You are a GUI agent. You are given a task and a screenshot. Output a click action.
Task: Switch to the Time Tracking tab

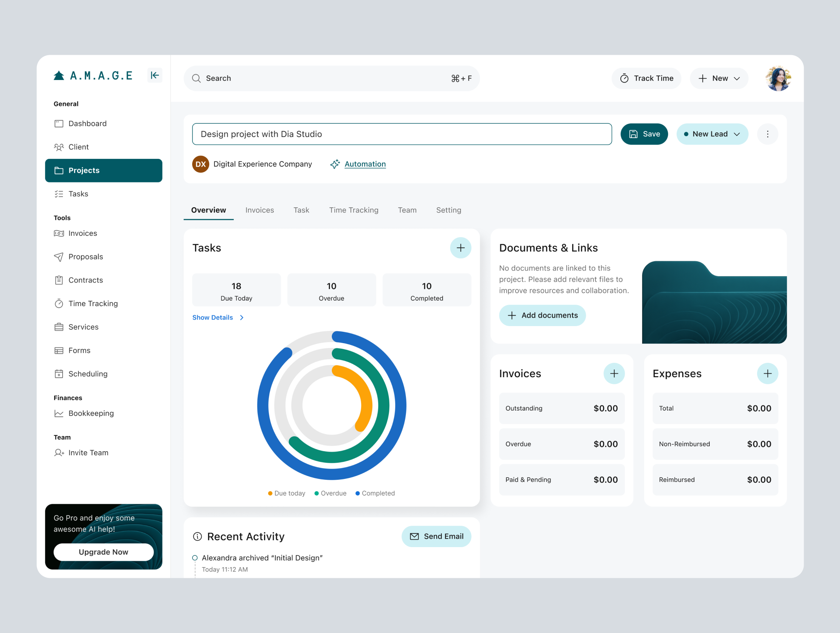(x=354, y=210)
